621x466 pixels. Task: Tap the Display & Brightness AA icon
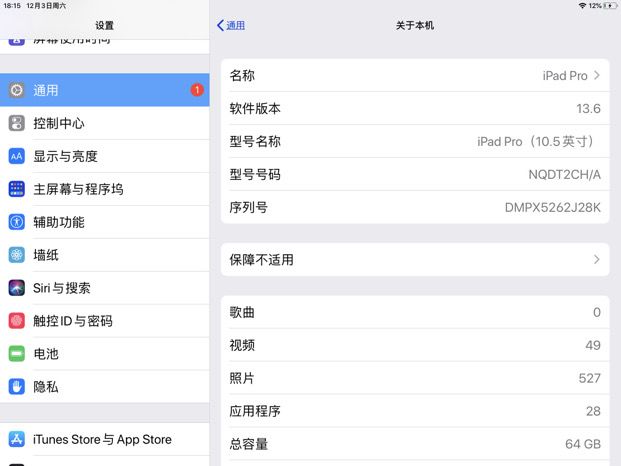tap(16, 156)
